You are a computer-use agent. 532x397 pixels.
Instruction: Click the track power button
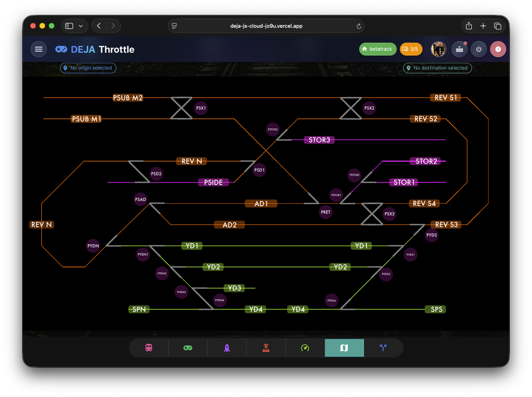pyautogui.click(x=479, y=49)
